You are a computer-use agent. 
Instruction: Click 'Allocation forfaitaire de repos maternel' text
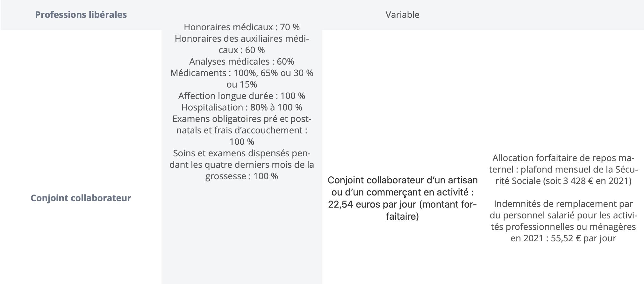pyautogui.click(x=563, y=164)
